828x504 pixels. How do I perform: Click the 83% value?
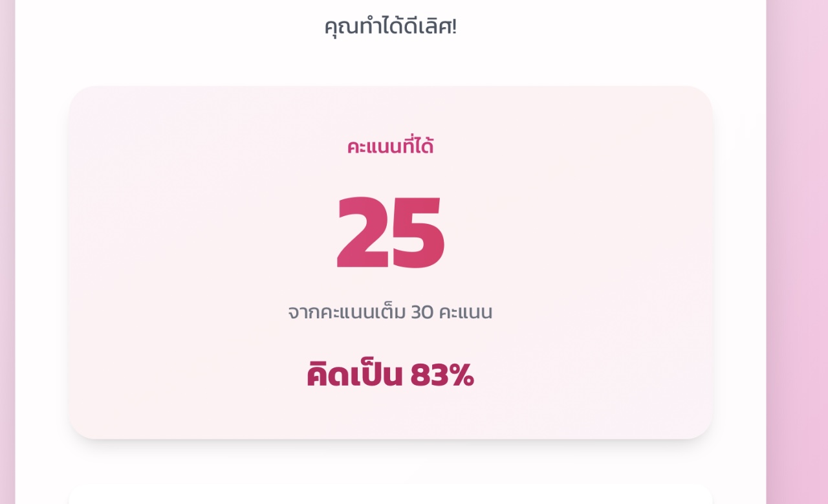[442, 375]
